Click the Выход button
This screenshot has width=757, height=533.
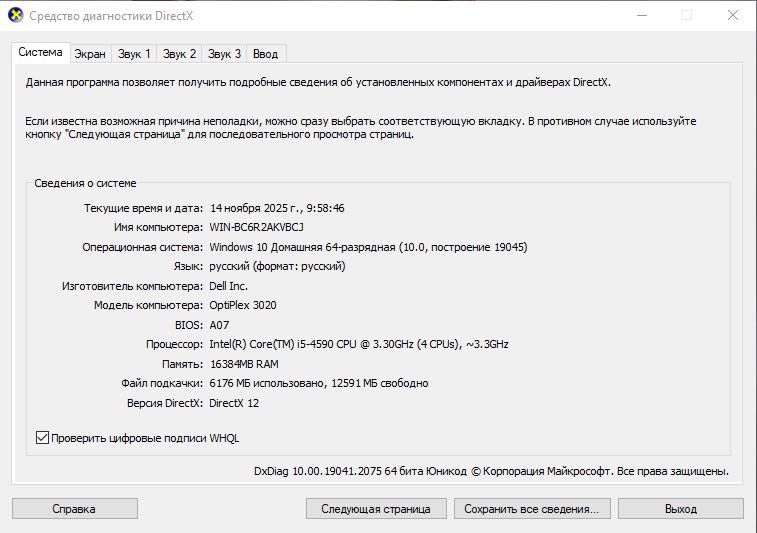pos(681,509)
